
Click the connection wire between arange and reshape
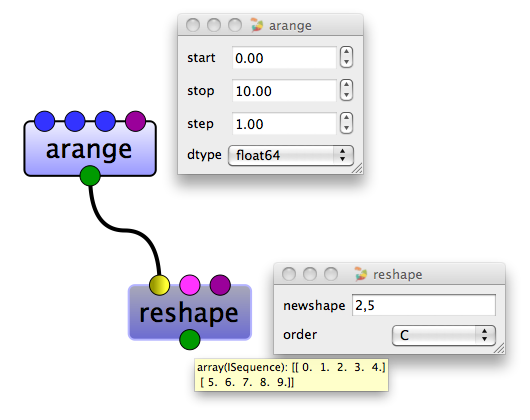pos(125,230)
